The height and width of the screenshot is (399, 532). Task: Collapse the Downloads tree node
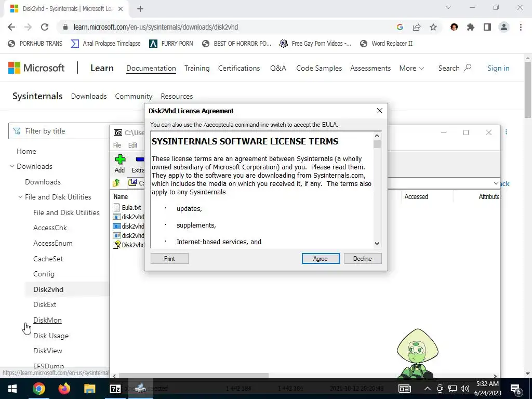tap(12, 166)
